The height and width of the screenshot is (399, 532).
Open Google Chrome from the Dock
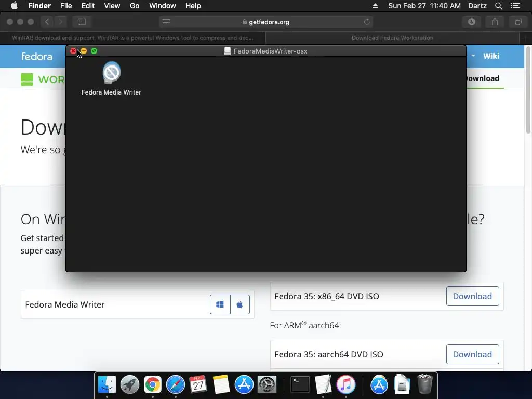click(153, 384)
